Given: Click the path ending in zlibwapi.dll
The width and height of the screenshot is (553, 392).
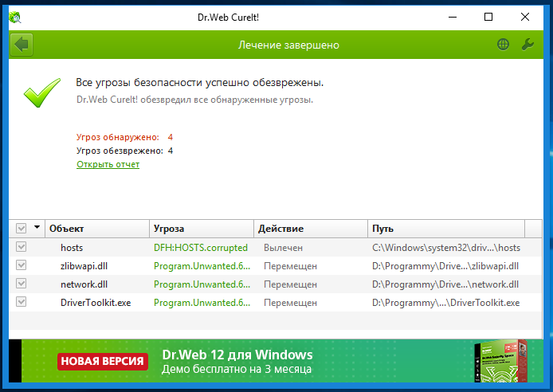Looking at the screenshot, I should (x=445, y=266).
